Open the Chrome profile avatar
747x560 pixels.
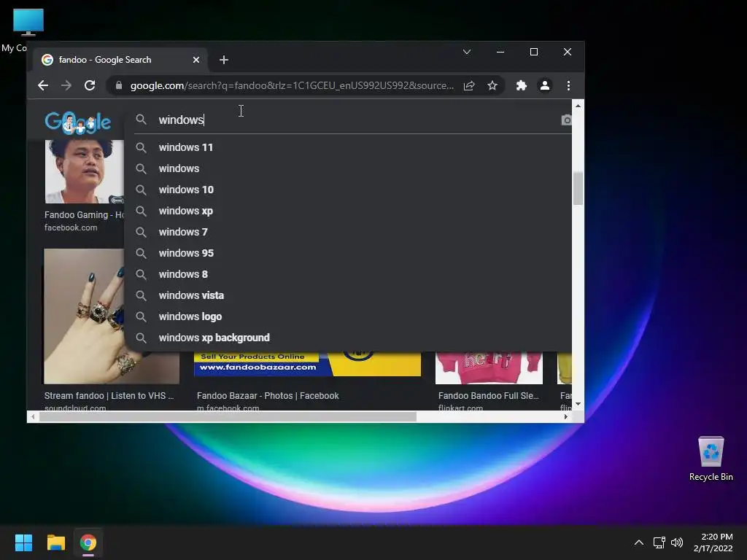tap(544, 86)
